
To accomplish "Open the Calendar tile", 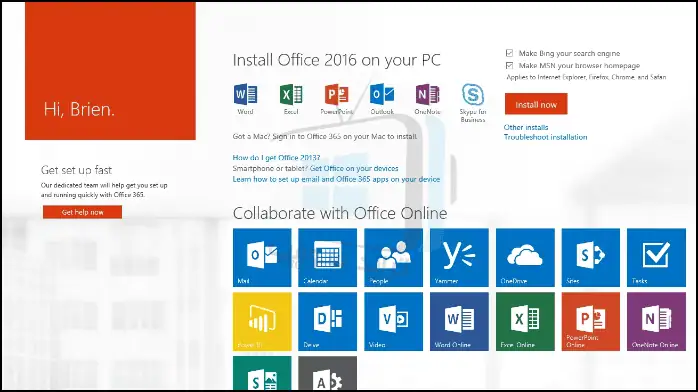I will click(327, 258).
